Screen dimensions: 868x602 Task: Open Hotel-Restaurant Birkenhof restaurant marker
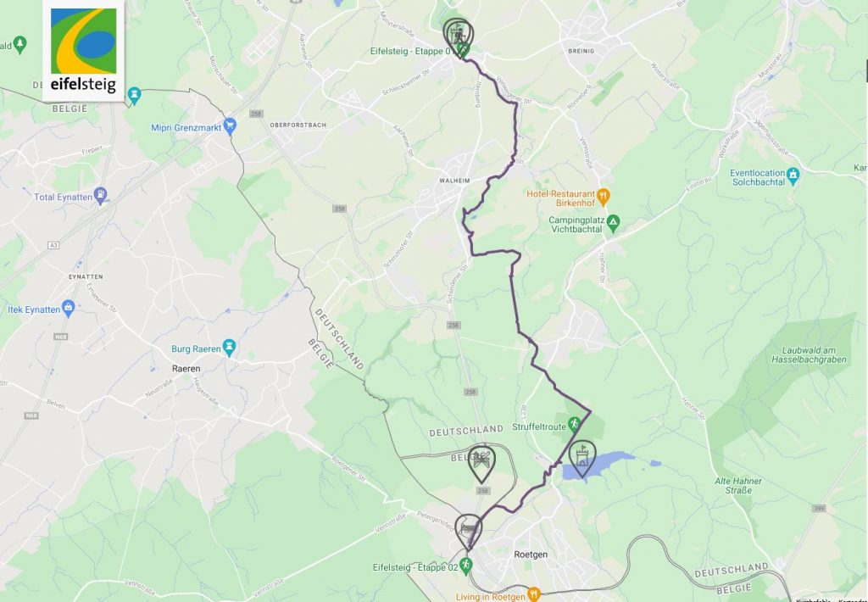(x=604, y=197)
